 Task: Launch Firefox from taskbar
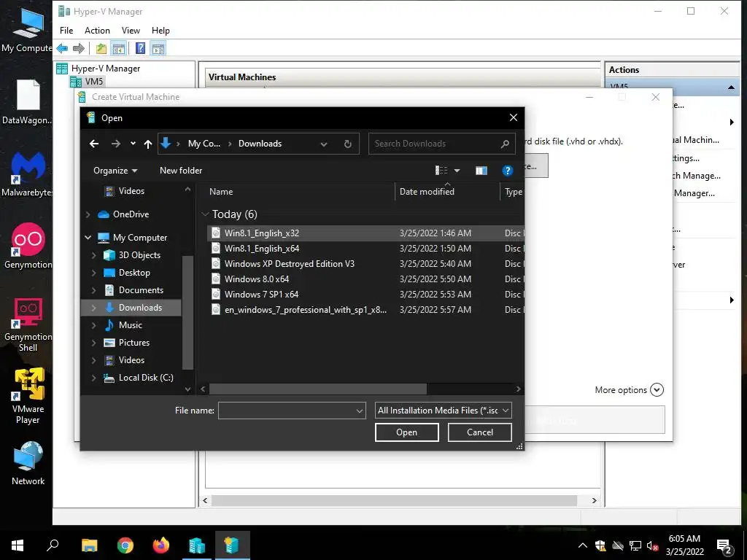[161, 545]
